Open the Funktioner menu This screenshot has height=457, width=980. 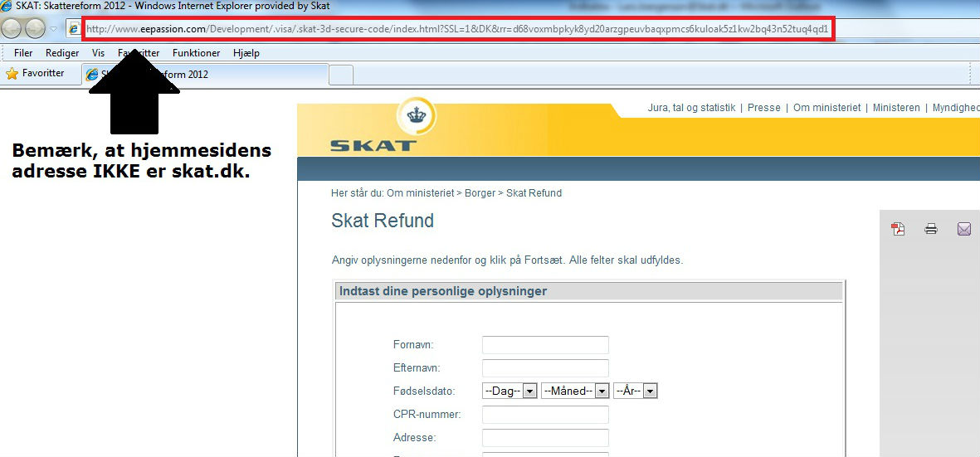pos(197,53)
